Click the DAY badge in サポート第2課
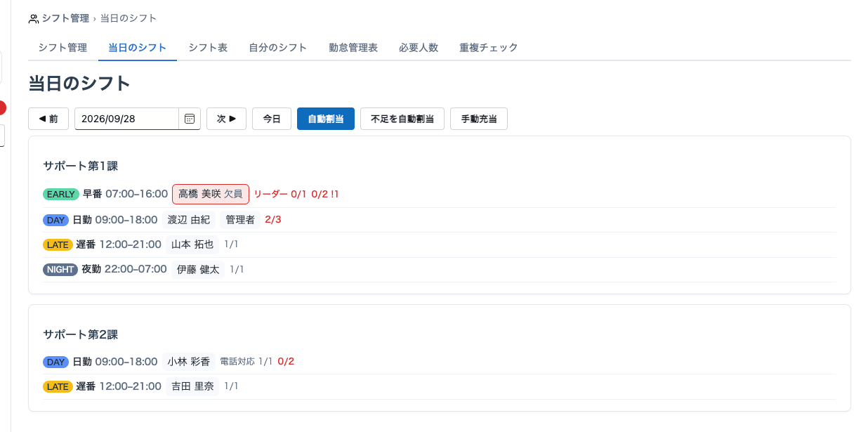This screenshot has height=432, width=868. coord(56,362)
